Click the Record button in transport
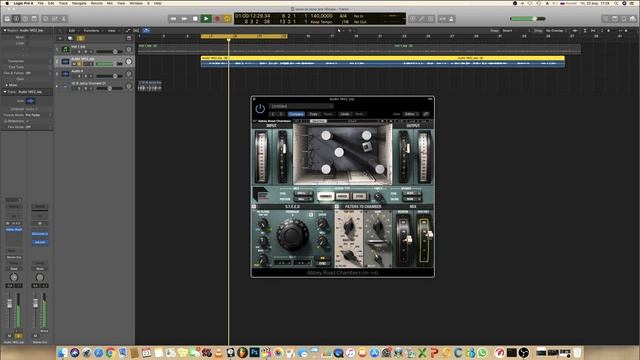 (x=217, y=18)
